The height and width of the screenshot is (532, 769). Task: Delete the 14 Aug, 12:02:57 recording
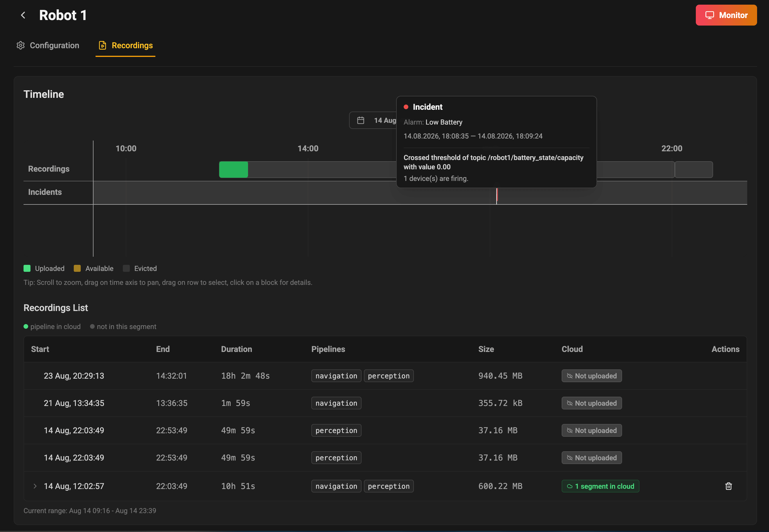point(728,486)
